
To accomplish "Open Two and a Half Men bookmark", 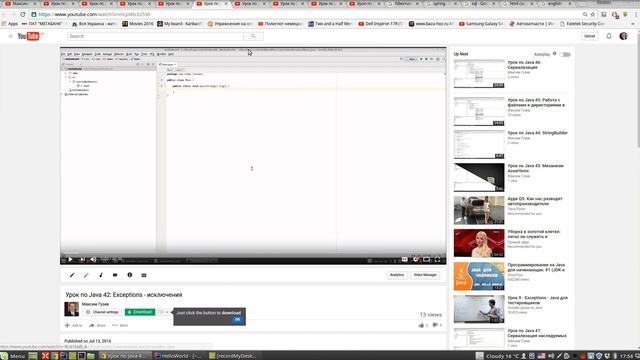I will [330, 24].
